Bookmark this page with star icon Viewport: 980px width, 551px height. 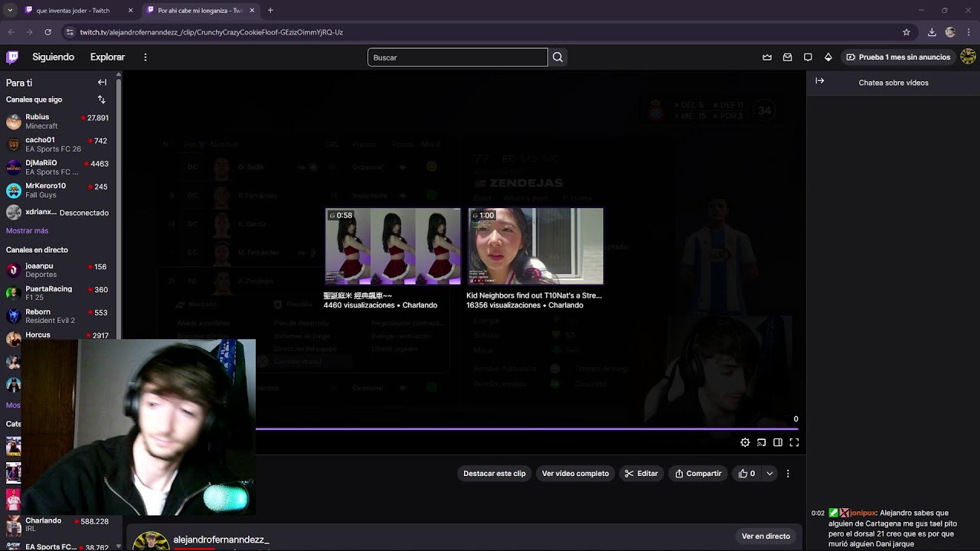coord(906,32)
